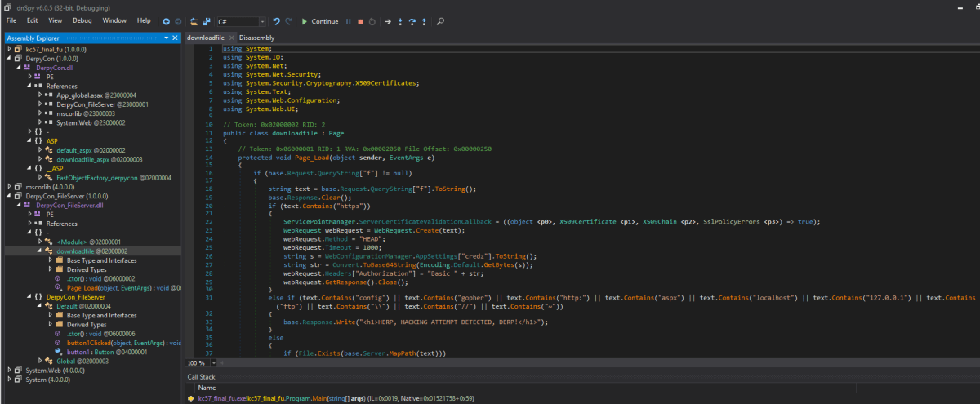Click the Pause (Break All) icon
This screenshot has width=980, height=404.
[x=349, y=20]
